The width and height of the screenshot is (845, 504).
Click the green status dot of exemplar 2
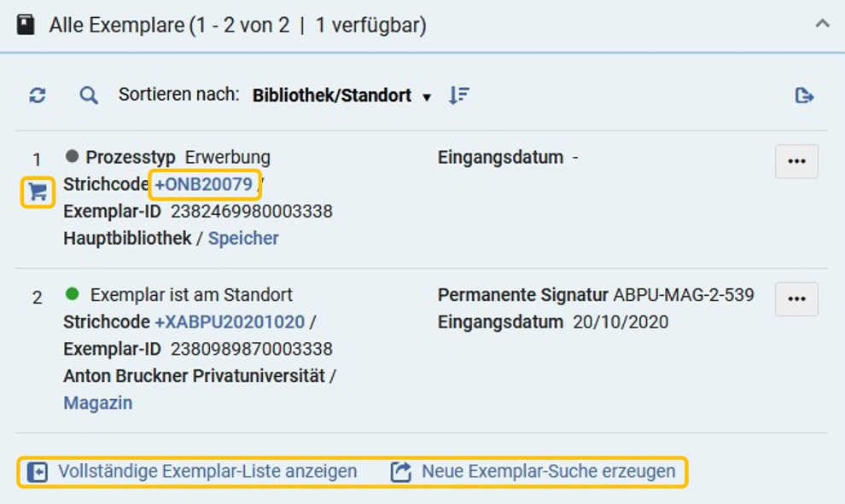[72, 294]
